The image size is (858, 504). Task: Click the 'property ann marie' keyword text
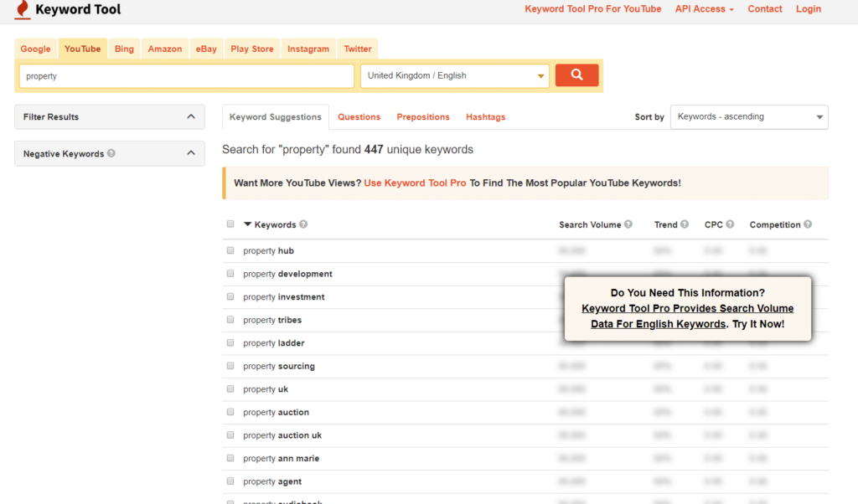point(282,459)
